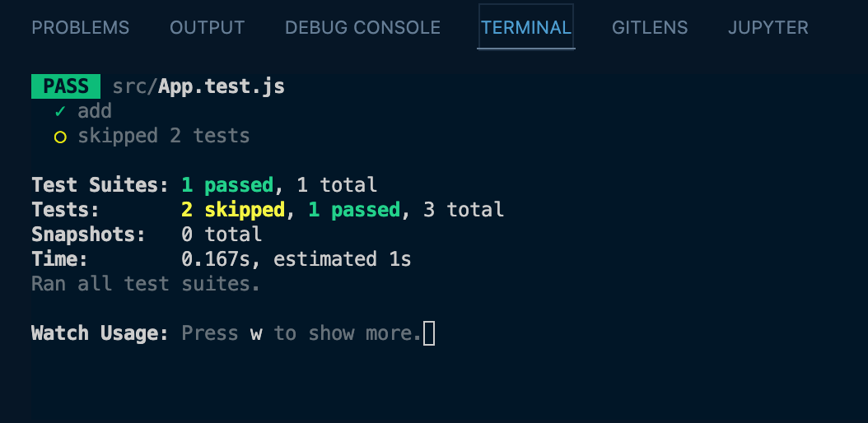Click the terminal cursor block

429,333
